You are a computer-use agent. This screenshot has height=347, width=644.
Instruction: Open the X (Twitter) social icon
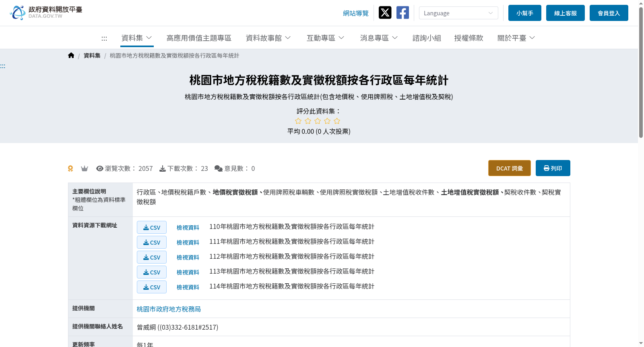[x=385, y=12]
